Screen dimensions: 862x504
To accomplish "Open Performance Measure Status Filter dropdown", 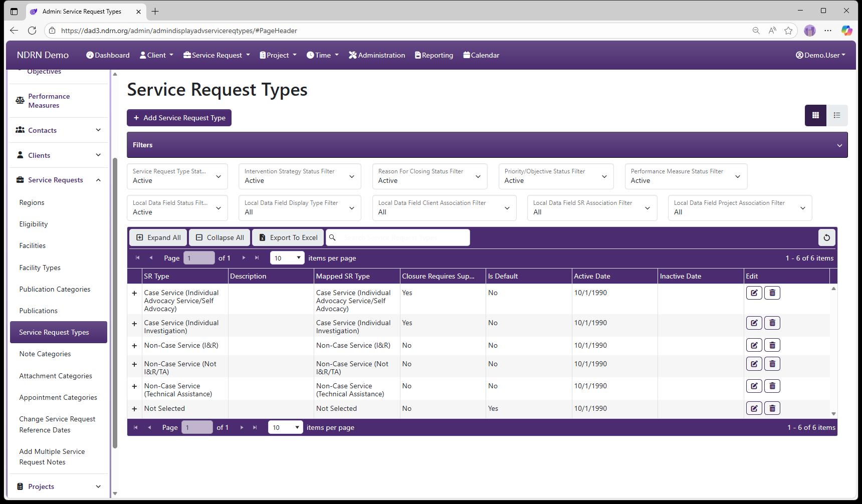I will (686, 176).
